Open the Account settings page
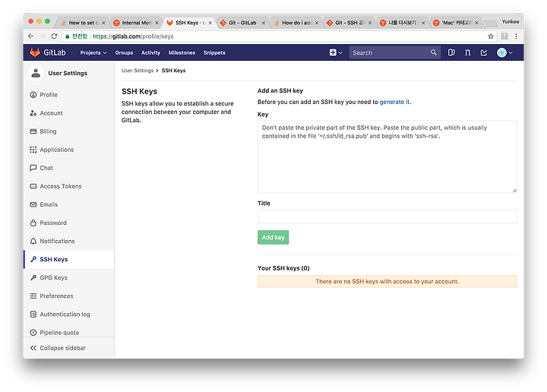 tap(51, 113)
